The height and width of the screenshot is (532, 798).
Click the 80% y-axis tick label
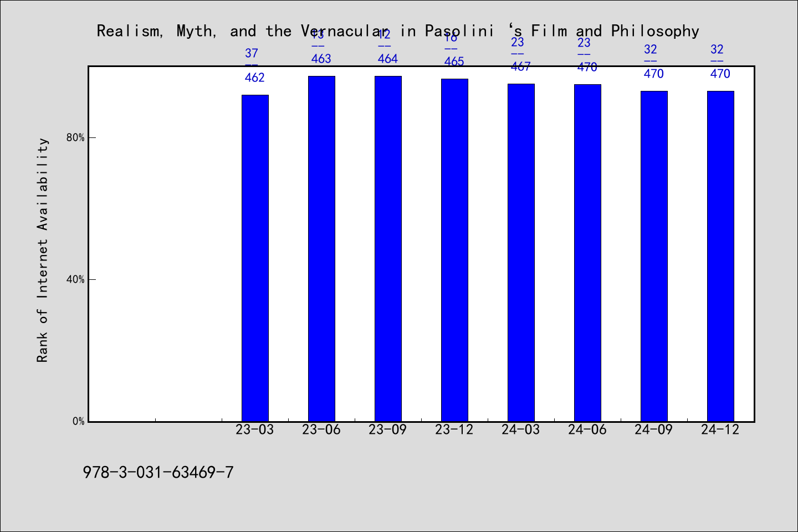[75, 137]
